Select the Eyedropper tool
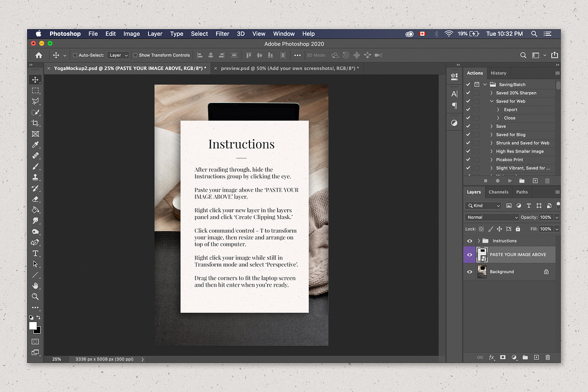The height and width of the screenshot is (392, 588). (35, 145)
